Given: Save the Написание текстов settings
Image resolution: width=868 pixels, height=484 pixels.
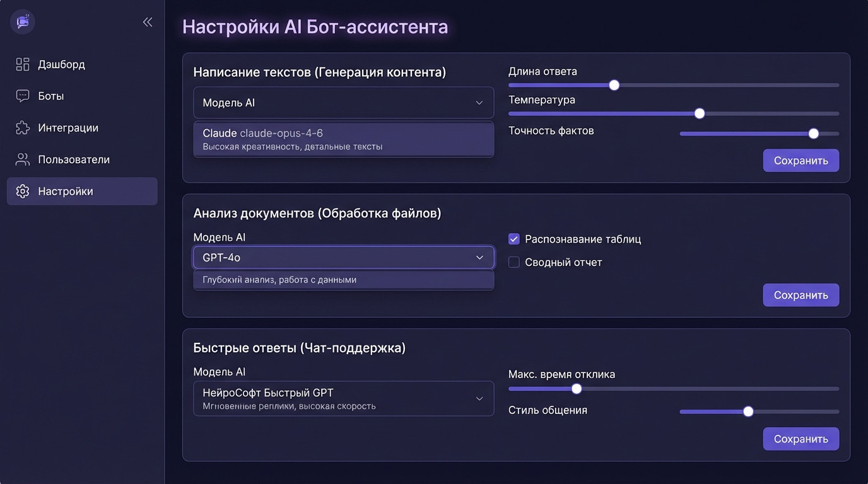Looking at the screenshot, I should [x=801, y=161].
